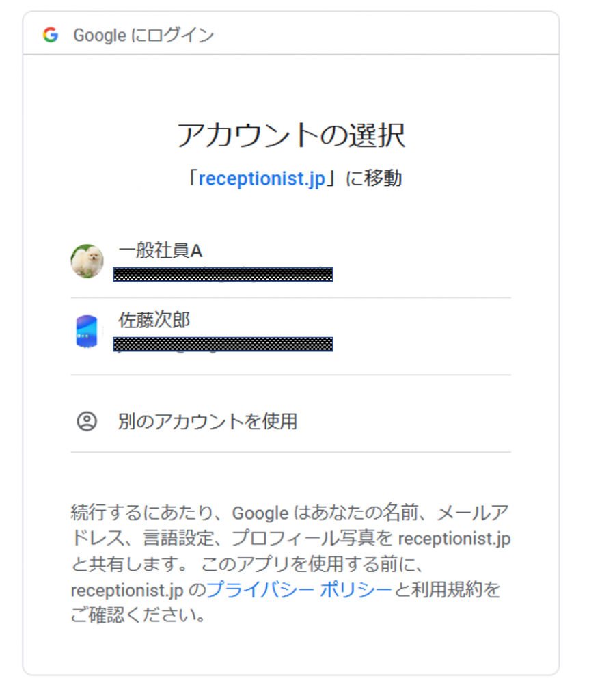Click the masked email under 佐藤次郎
Viewport: 602px width, 700px height.
223,344
